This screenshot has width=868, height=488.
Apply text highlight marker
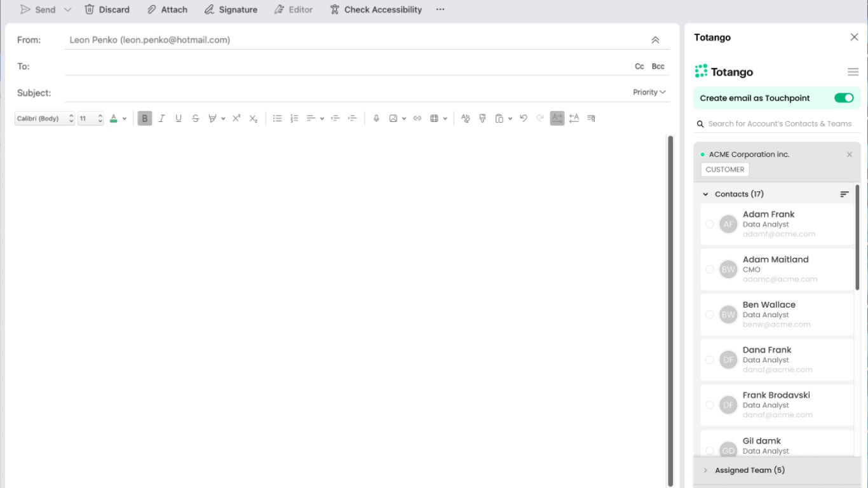[213, 118]
